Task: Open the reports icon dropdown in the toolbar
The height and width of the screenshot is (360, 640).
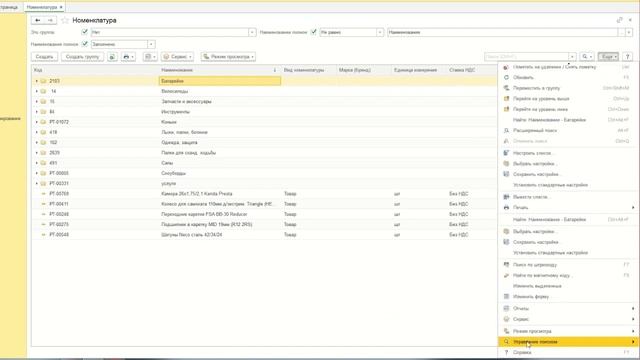Action: pyautogui.click(x=150, y=57)
